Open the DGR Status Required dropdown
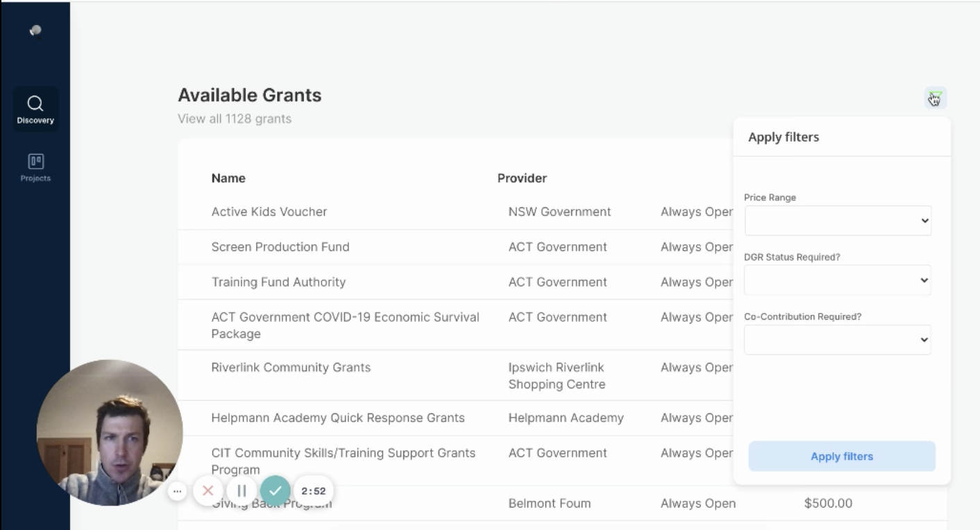This screenshot has width=980, height=530. click(x=838, y=280)
